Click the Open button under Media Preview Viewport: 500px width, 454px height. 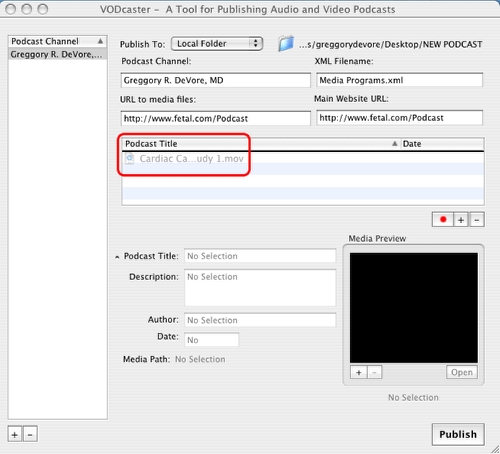pyautogui.click(x=462, y=372)
